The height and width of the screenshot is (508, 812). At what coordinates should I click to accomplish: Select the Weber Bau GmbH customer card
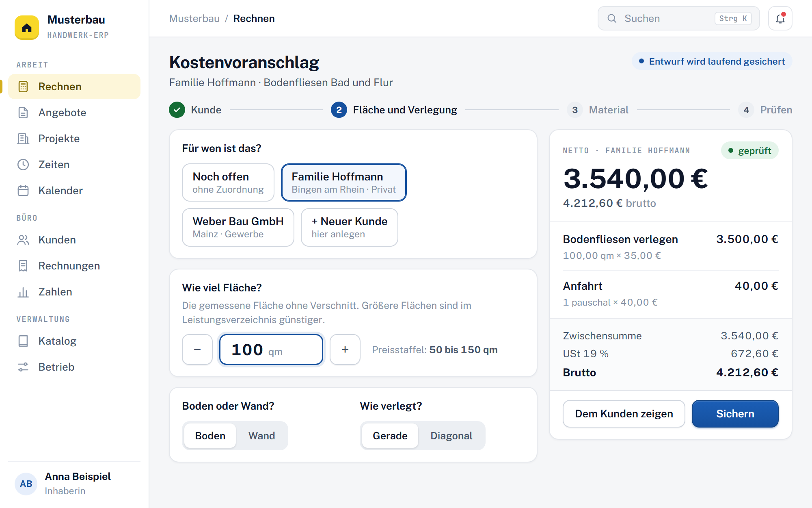click(x=238, y=227)
